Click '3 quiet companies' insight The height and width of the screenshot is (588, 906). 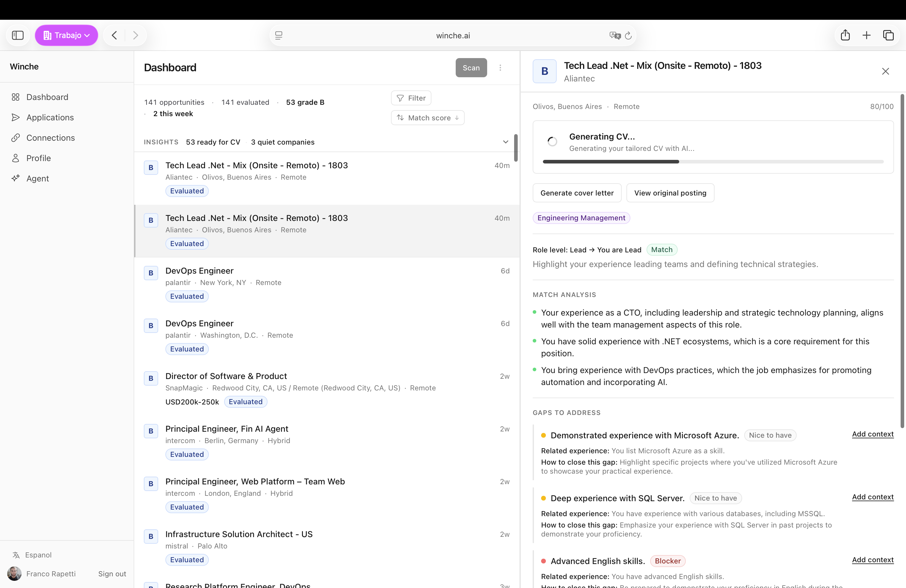coord(283,142)
